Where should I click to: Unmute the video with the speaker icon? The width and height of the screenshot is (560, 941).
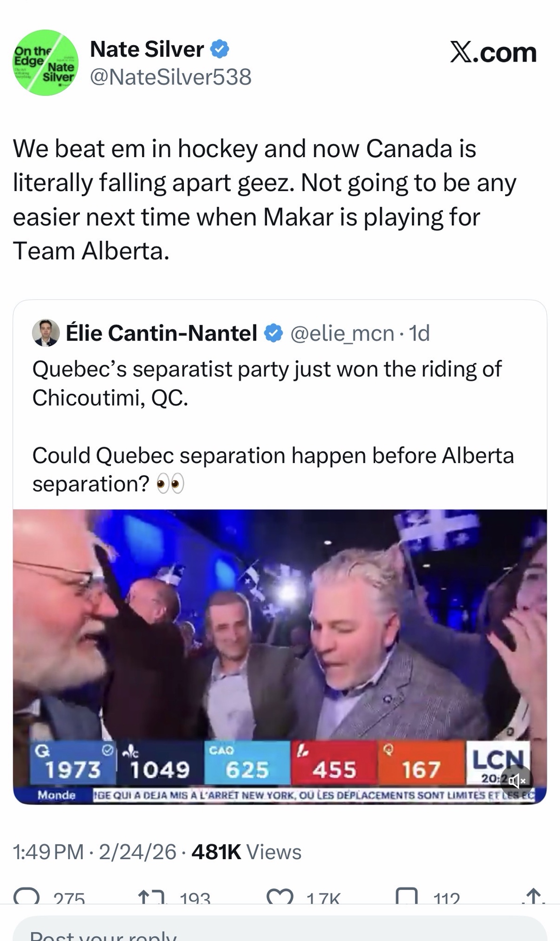click(516, 781)
